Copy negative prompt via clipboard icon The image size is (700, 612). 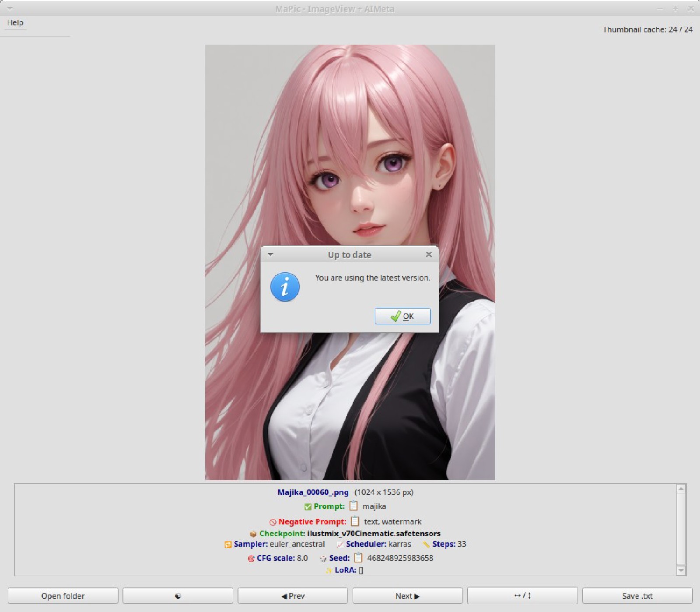tap(353, 521)
